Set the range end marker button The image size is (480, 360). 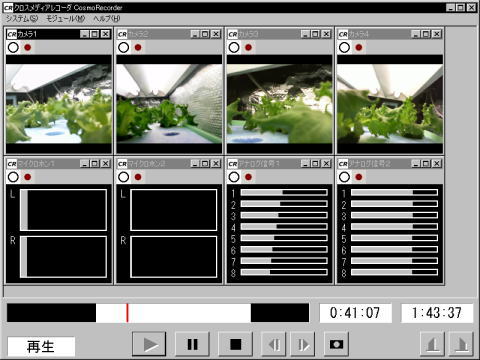tap(461, 344)
